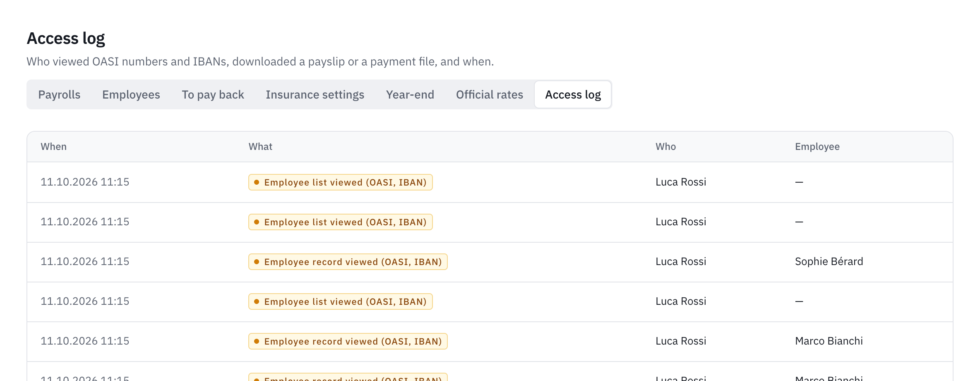The image size is (980, 381).
Task: Click Sophie Bérard in the Employee column
Action: [x=829, y=262]
